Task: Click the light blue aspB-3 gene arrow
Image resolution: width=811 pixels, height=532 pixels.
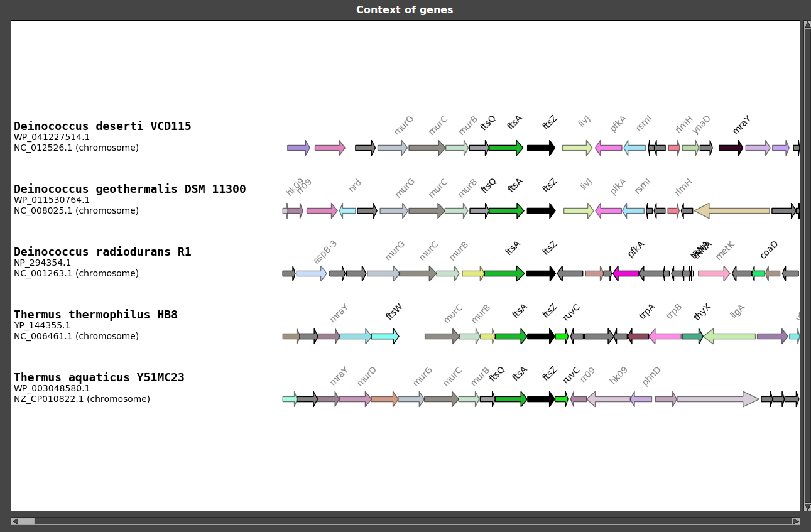Action: pyautogui.click(x=311, y=273)
